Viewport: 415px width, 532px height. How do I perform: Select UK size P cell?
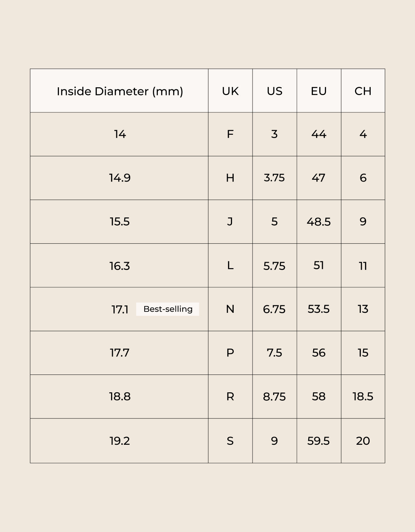230,353
